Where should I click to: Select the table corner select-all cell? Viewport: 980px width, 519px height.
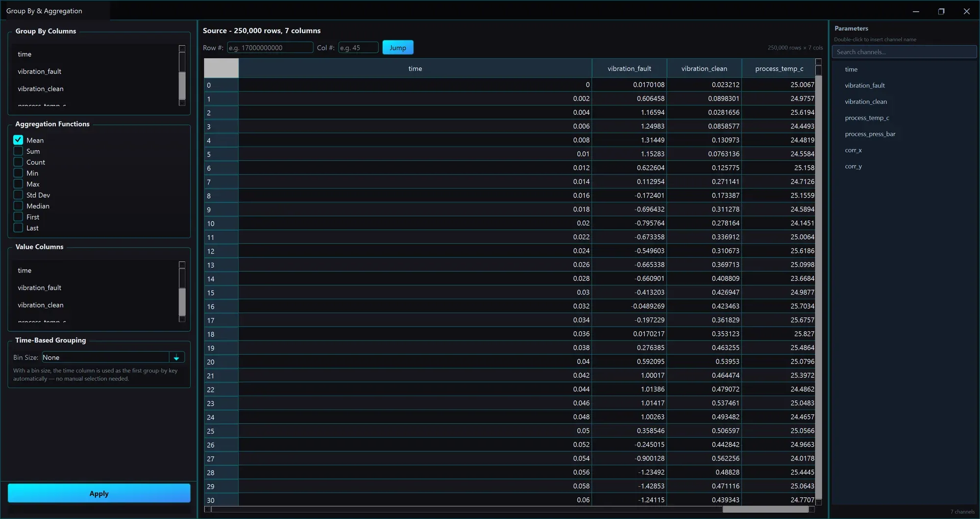coord(221,68)
